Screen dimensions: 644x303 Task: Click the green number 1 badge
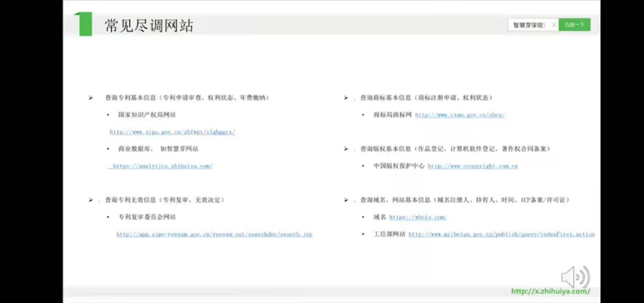point(84,24)
